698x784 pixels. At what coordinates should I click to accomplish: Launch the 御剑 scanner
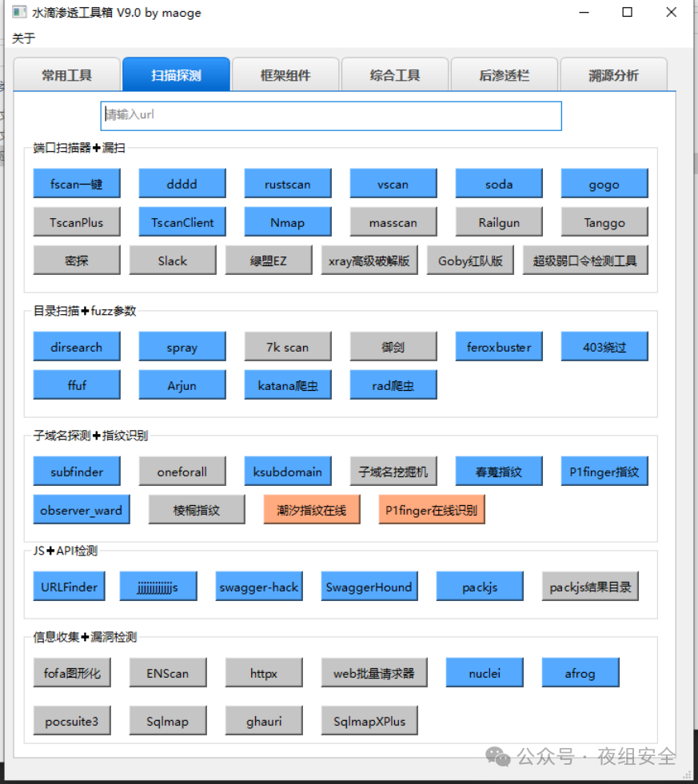393,347
